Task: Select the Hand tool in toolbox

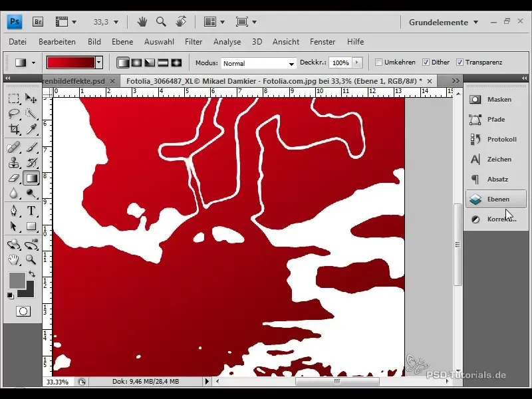Action: click(x=13, y=260)
